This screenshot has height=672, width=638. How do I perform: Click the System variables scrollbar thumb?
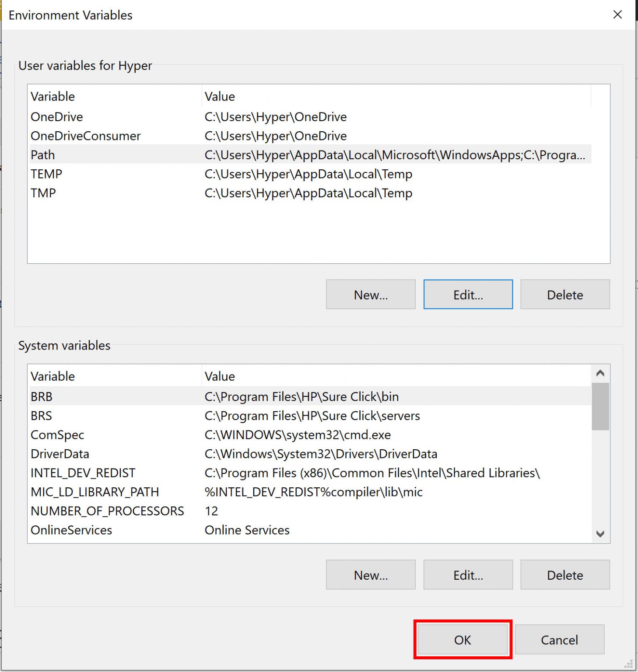click(x=600, y=406)
